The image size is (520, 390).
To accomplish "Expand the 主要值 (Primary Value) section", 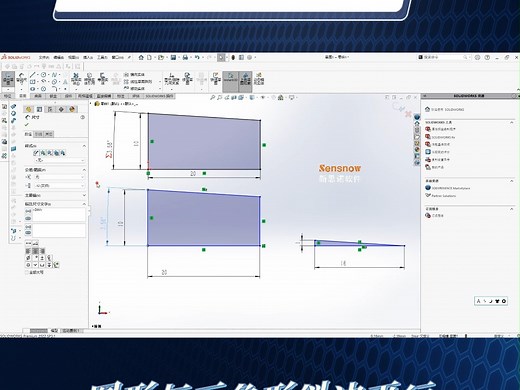I will [x=84, y=195].
